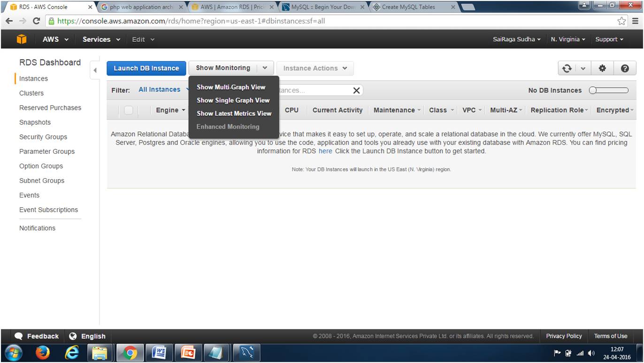The width and height of the screenshot is (644, 363).
Task: Launch Firefox from the taskbar
Action: (43, 353)
